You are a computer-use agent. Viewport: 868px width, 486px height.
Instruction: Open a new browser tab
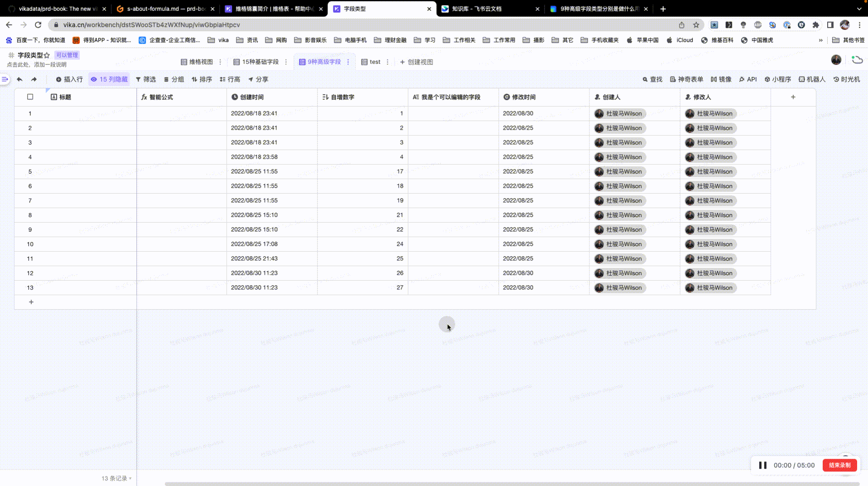tap(663, 9)
